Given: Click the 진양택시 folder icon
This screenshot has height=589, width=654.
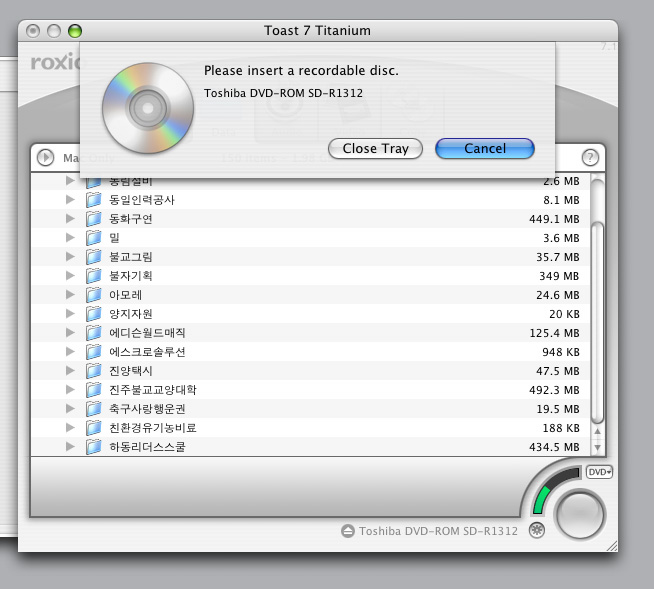Looking at the screenshot, I should pos(94,371).
